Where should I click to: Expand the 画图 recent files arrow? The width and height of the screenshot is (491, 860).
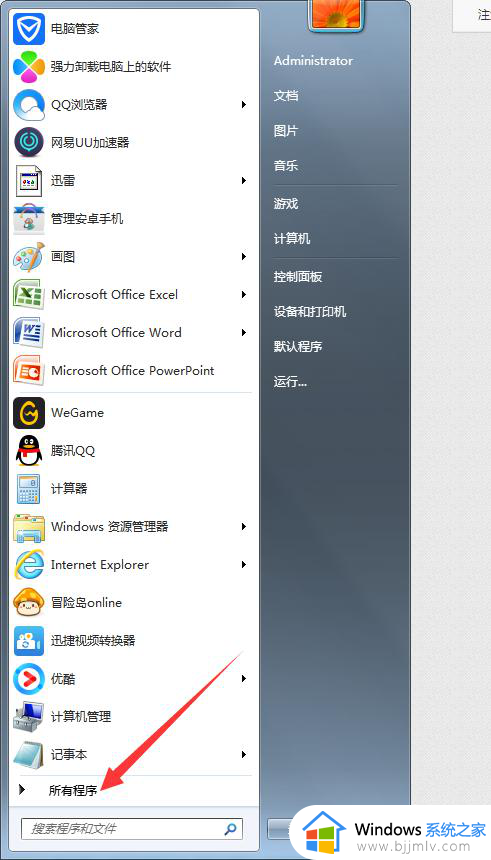(244, 256)
